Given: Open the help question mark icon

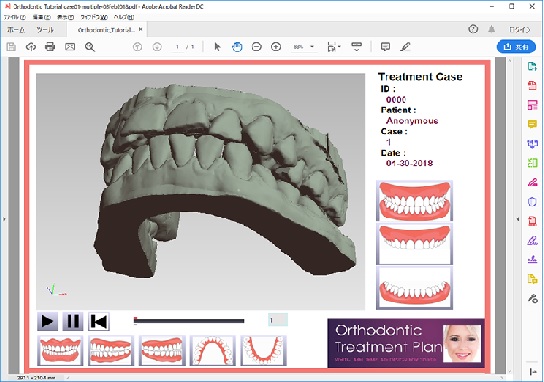Looking at the screenshot, I should (x=473, y=29).
